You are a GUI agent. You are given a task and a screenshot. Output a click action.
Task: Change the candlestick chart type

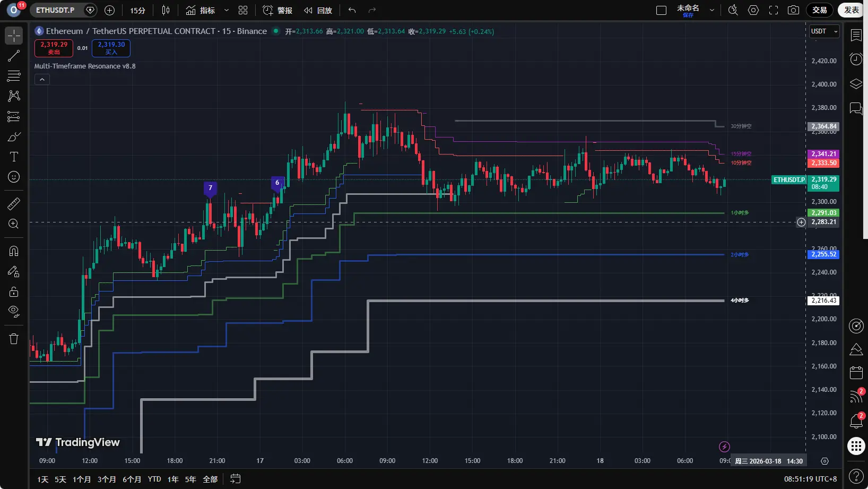tap(166, 10)
